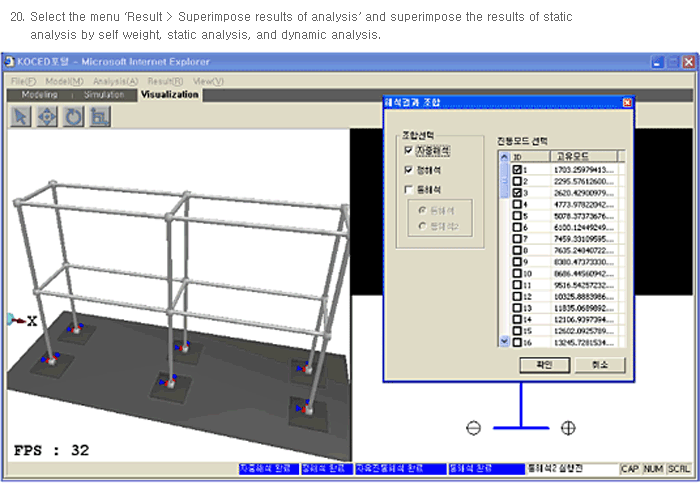Open the Result(R) menu

tap(165, 80)
